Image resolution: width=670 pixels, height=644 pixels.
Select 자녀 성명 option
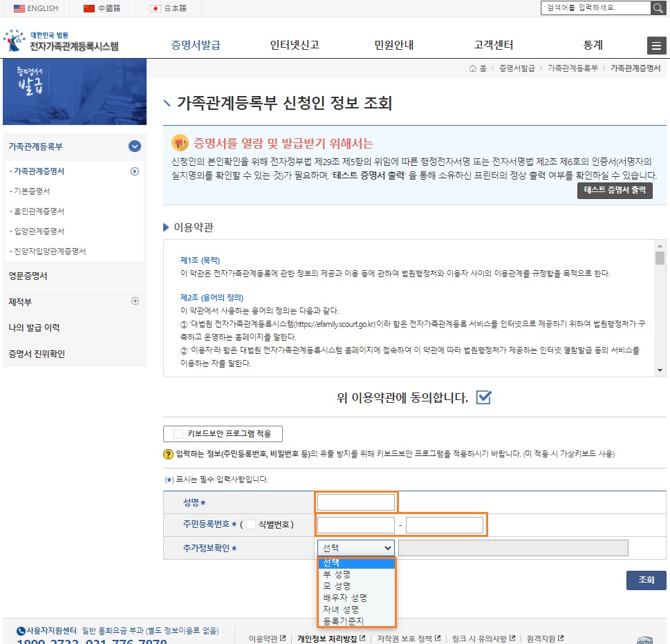(356, 609)
